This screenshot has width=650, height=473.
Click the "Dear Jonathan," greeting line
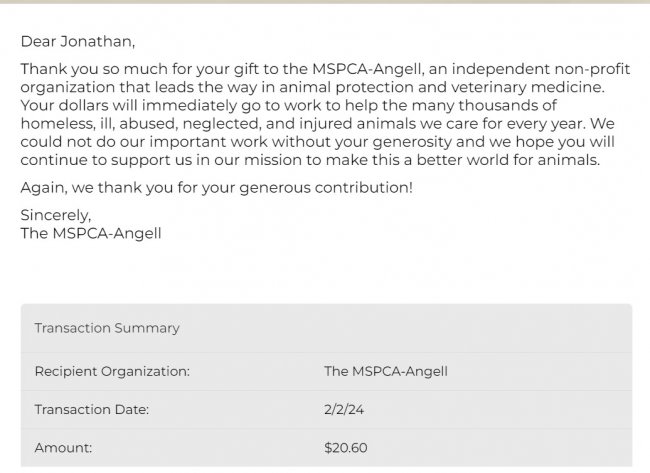[x=77, y=41]
